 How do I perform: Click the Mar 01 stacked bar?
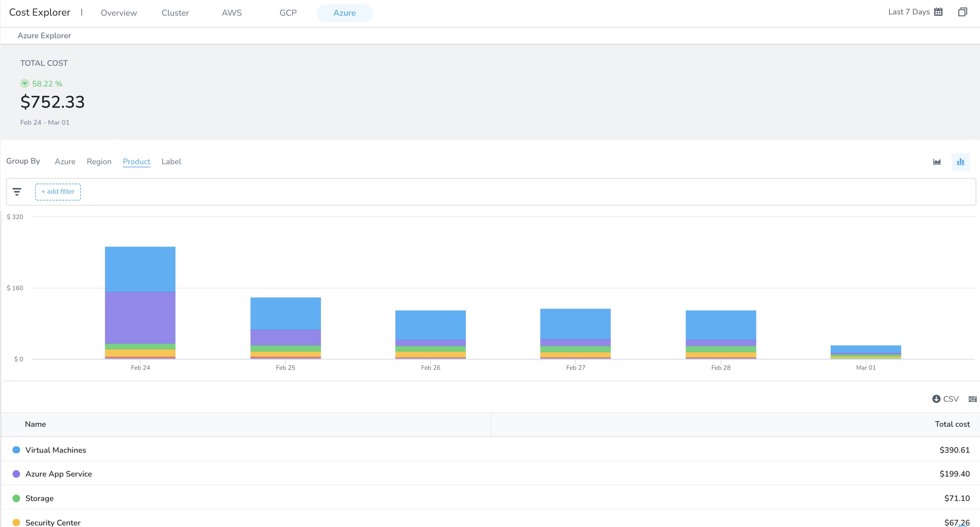(865, 352)
